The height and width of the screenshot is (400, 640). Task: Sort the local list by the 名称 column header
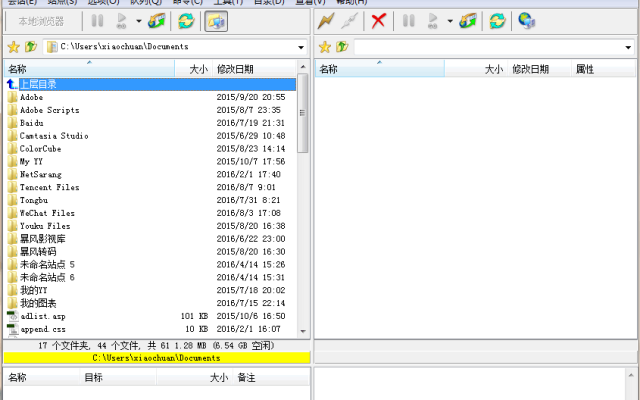pos(89,69)
